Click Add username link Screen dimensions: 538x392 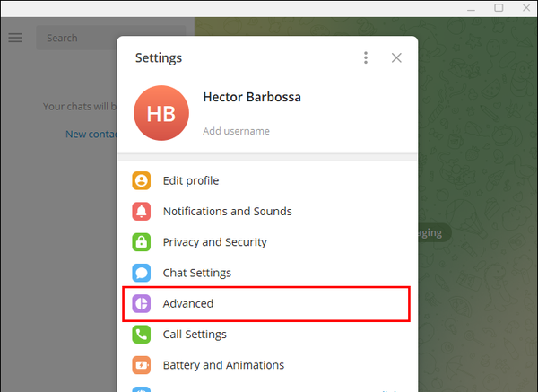(236, 131)
